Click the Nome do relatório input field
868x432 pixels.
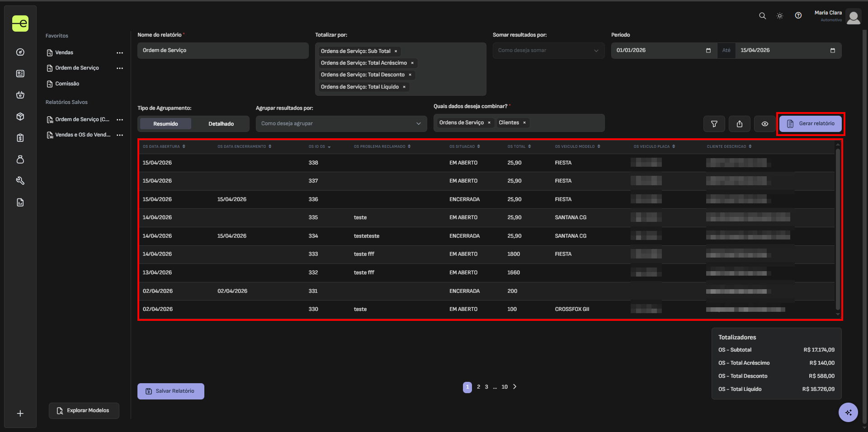[x=223, y=51]
